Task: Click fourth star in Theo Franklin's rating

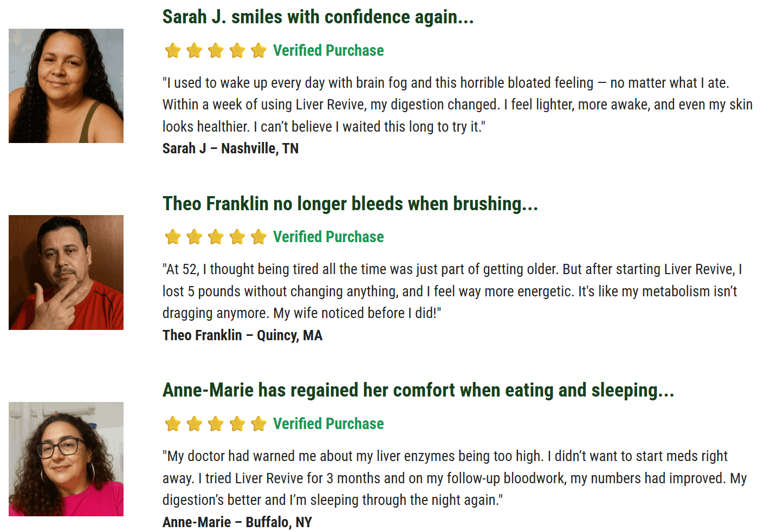Action: [237, 237]
